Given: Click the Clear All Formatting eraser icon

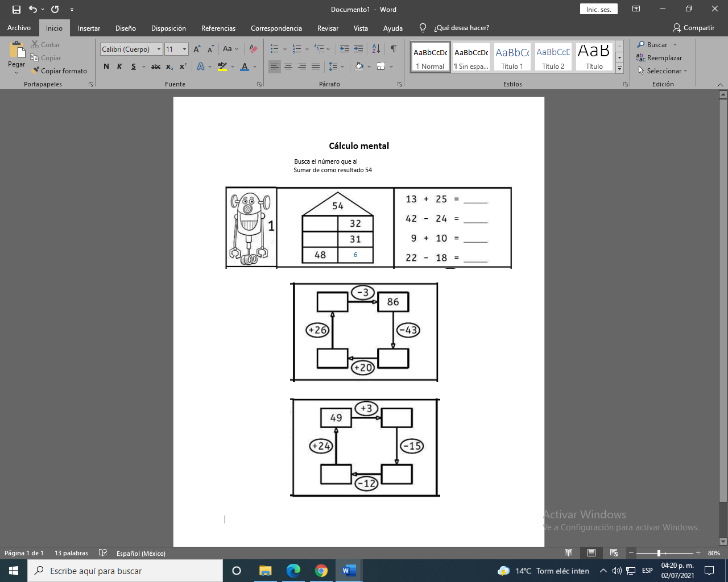Looking at the screenshot, I should click(254, 49).
